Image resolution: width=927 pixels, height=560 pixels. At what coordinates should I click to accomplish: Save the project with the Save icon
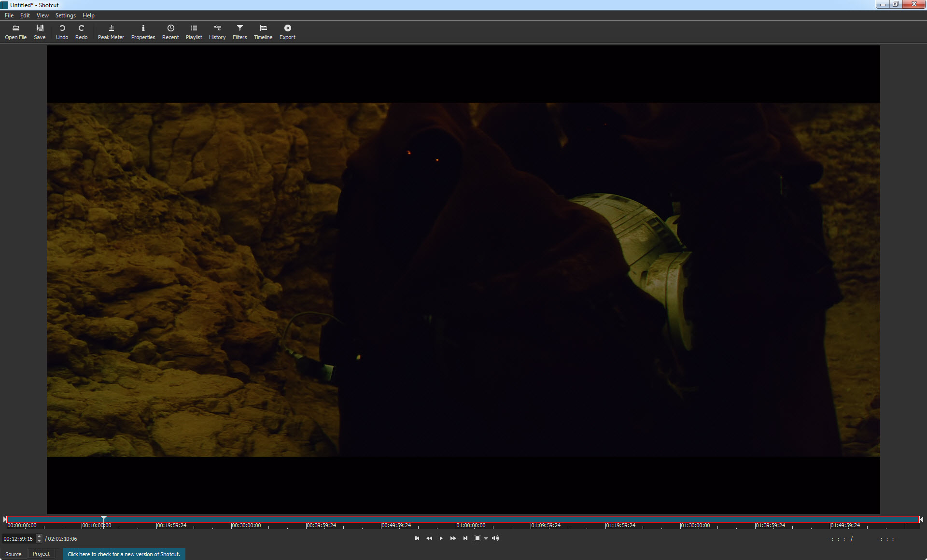[x=40, y=32]
